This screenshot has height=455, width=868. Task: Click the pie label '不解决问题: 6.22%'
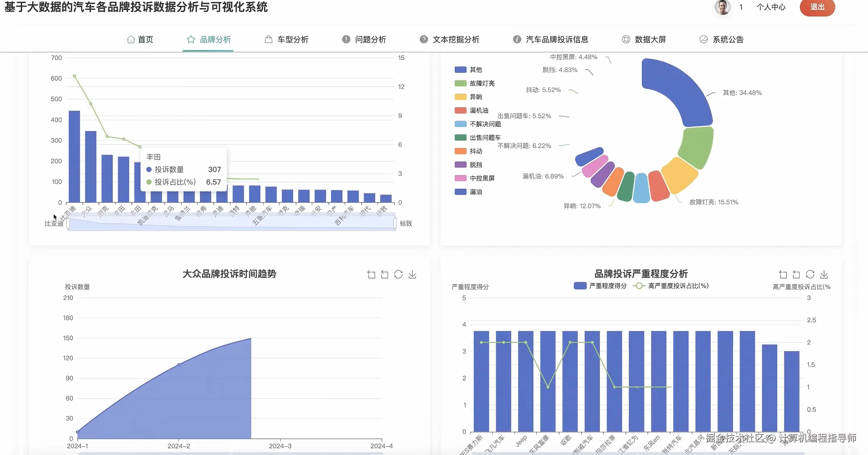(x=524, y=146)
